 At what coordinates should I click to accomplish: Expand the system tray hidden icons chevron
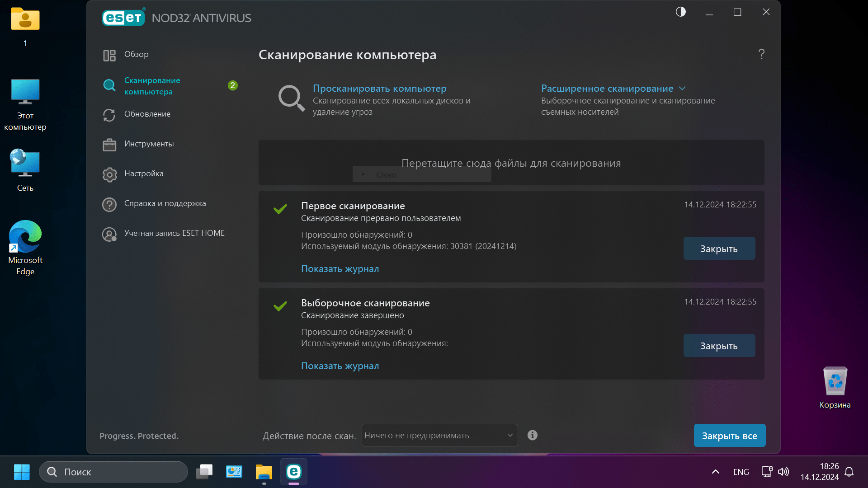pos(715,472)
